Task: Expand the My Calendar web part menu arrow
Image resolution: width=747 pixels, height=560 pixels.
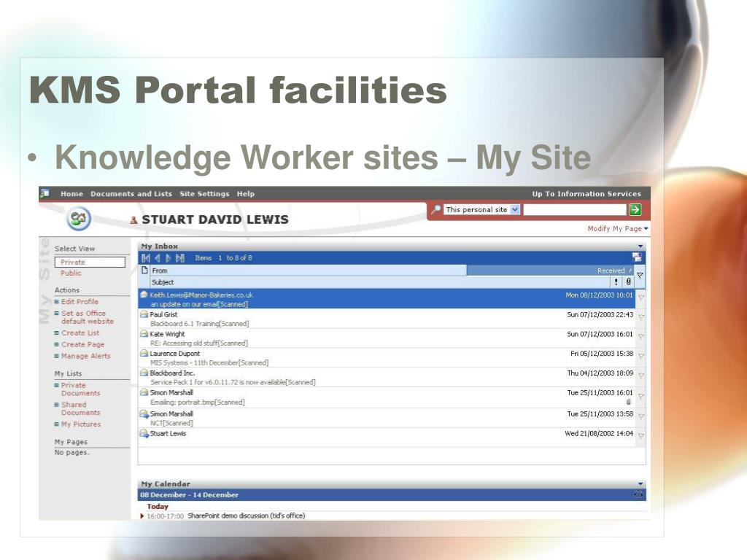Action: coord(640,484)
